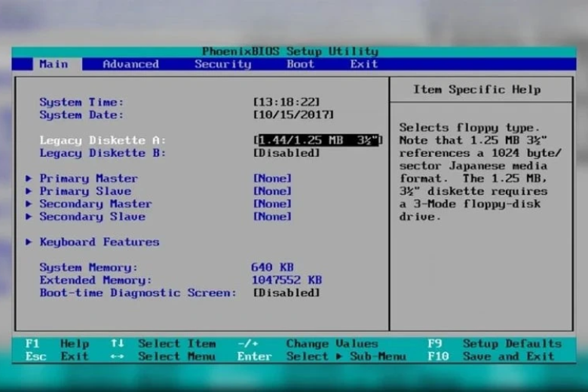
Task: Click the System Memory label
Action: [x=88, y=268]
